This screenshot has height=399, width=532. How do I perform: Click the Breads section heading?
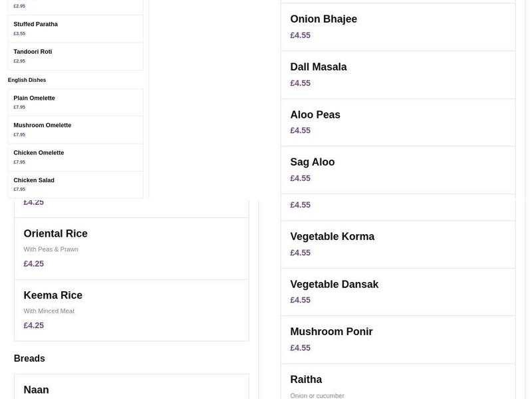pos(29,358)
